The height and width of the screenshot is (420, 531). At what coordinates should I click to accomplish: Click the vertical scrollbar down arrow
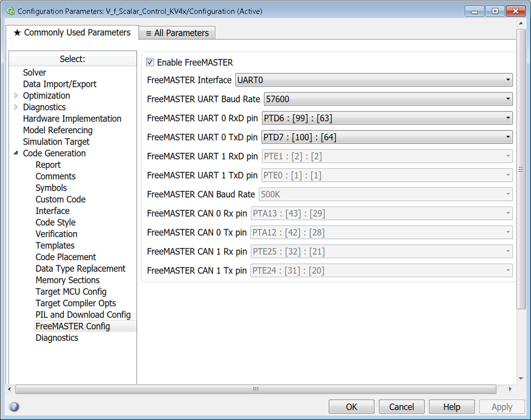coord(521,379)
